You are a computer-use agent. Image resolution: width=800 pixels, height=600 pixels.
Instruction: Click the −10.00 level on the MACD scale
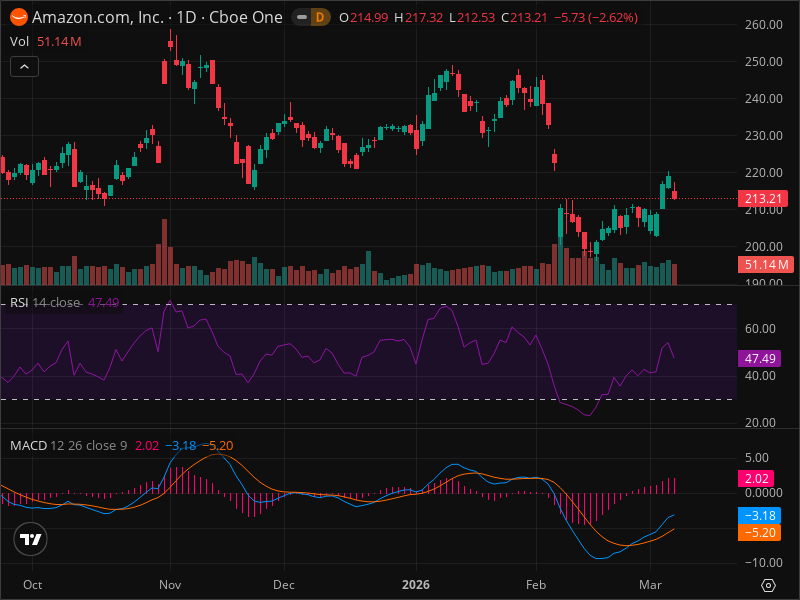coord(762,563)
